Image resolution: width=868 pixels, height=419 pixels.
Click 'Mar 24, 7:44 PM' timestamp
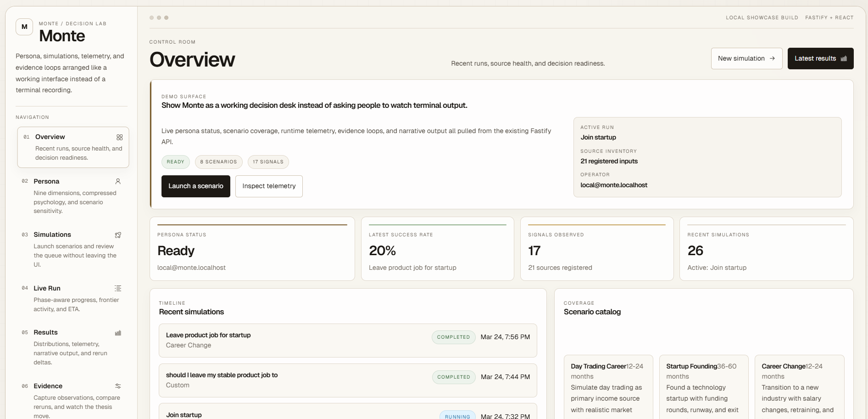click(x=505, y=377)
